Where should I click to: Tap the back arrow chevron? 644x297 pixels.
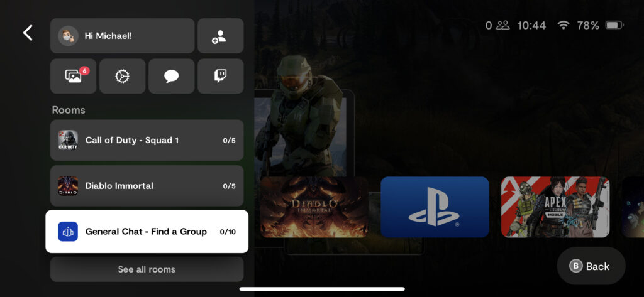[x=28, y=33]
